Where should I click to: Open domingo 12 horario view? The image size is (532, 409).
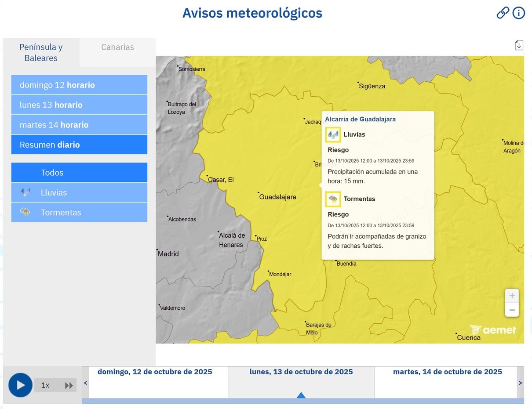coord(79,85)
